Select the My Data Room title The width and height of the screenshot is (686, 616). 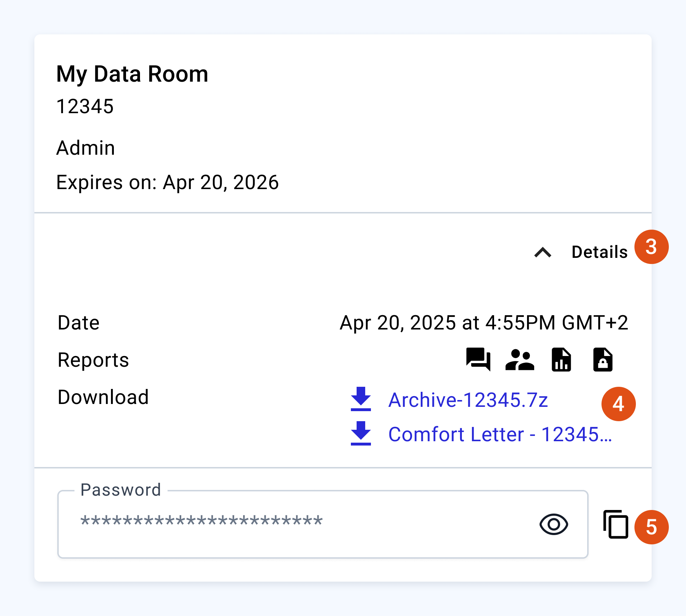click(132, 74)
